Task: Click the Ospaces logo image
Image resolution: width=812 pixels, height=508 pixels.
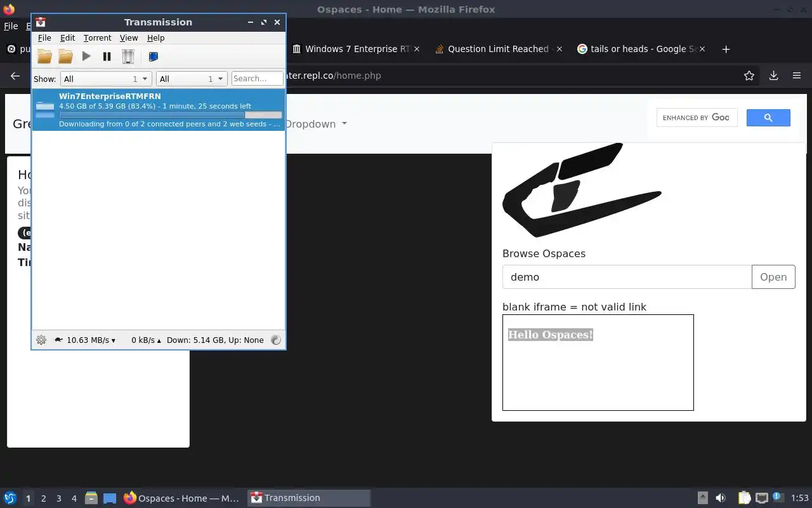Action: (582, 190)
